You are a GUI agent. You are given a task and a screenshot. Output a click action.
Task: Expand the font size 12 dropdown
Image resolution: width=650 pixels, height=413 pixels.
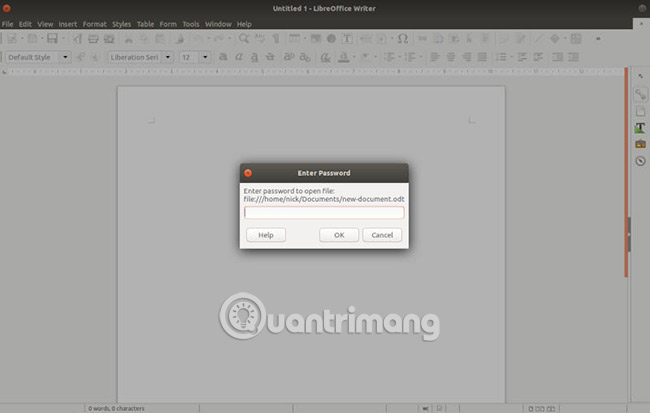coord(205,57)
